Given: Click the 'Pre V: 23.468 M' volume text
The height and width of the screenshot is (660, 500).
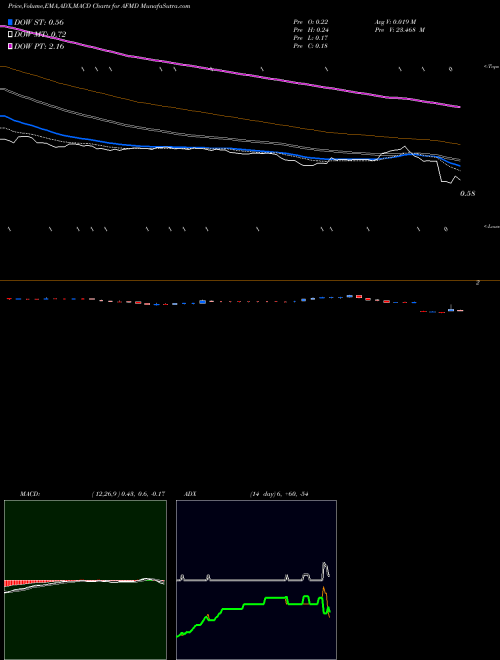Looking at the screenshot, I should coord(399,30).
